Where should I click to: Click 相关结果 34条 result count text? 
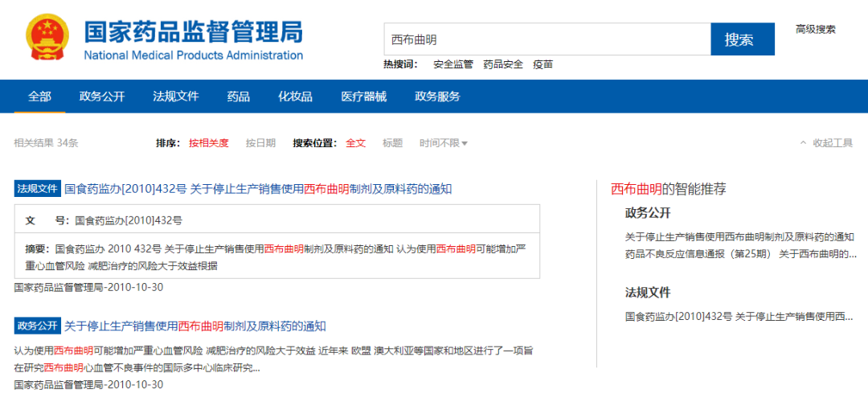(46, 143)
